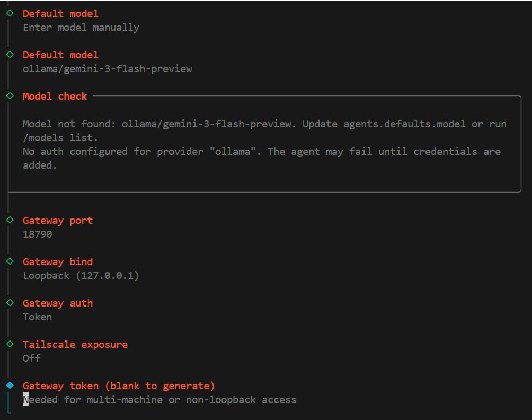532x420 pixels.
Task: Click the diamond marker next to Model check
Action: click(9, 96)
